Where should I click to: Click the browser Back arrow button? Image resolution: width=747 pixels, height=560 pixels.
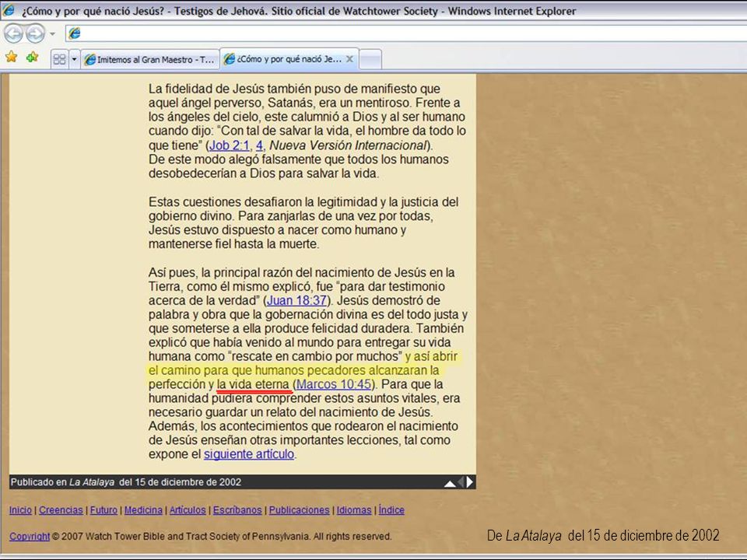(x=13, y=33)
